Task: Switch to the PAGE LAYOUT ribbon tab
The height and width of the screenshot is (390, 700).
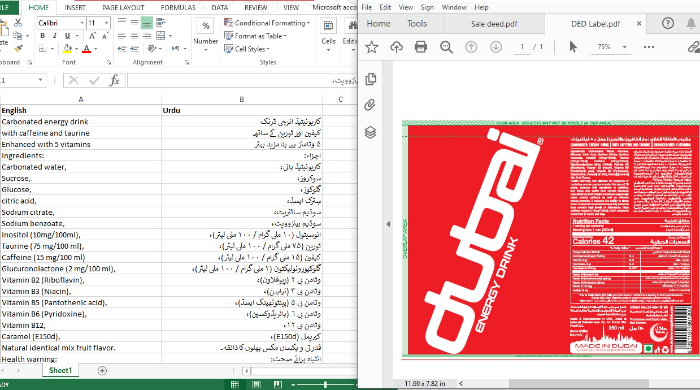Action: [123, 8]
